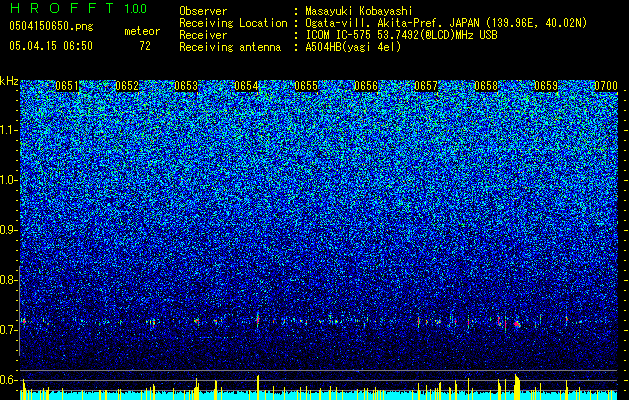Click the 0655 time marker
629x400 pixels.
pos(306,86)
